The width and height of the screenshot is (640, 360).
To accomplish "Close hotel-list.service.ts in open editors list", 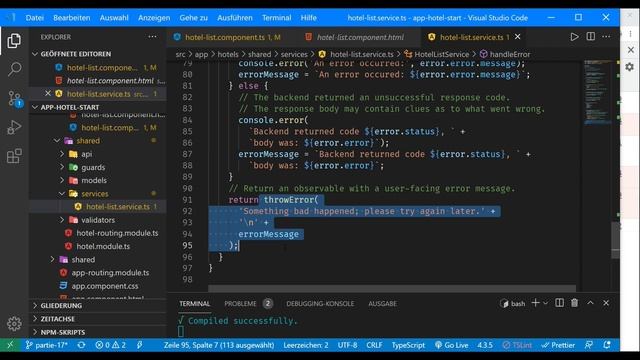I will [x=48, y=93].
